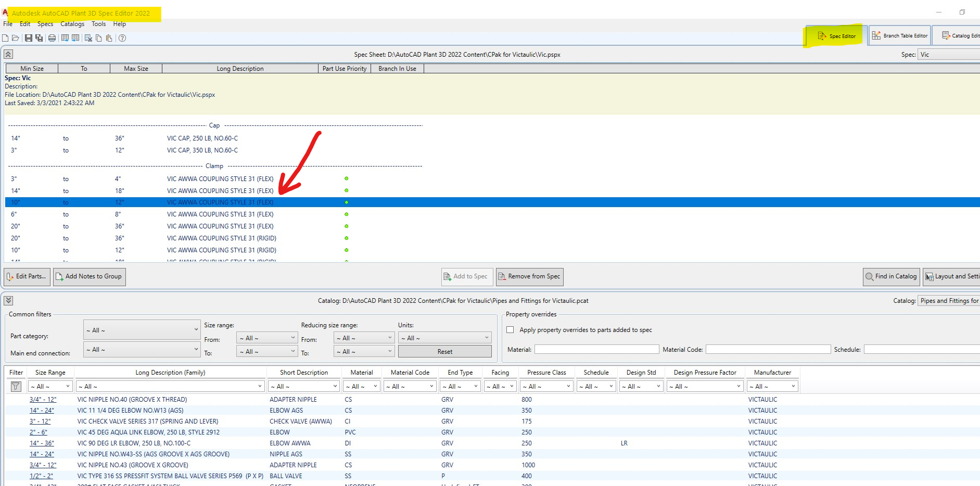This screenshot has height=486, width=980.
Task: Open the Units dropdown
Action: click(444, 337)
